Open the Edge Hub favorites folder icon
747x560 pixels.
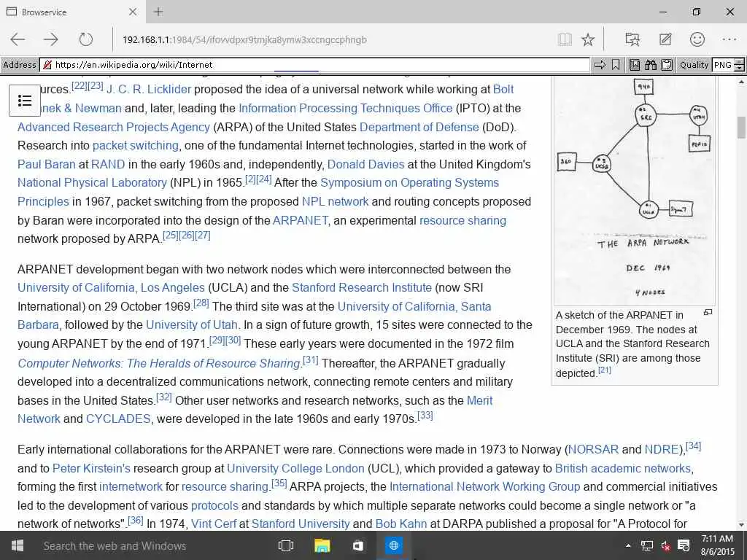click(632, 39)
